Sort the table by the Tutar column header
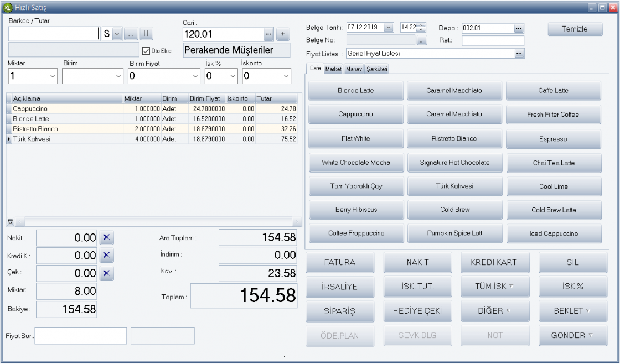 (276, 99)
